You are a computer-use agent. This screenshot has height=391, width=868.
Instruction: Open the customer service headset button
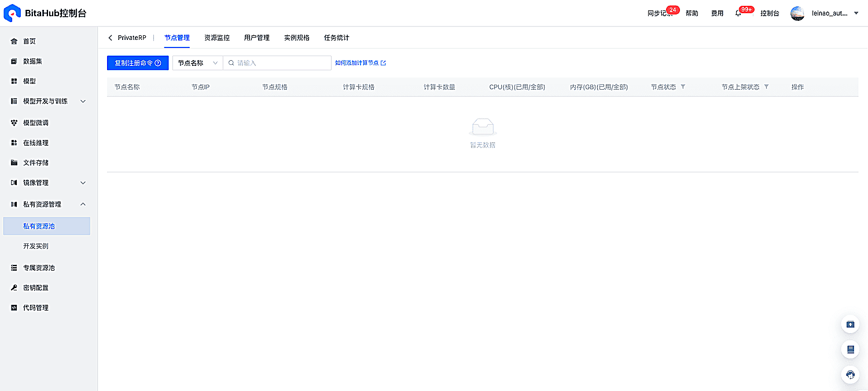point(850,374)
